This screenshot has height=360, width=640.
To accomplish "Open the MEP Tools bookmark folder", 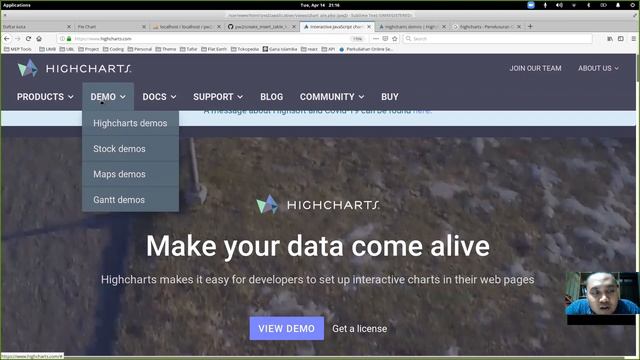I will point(18,49).
